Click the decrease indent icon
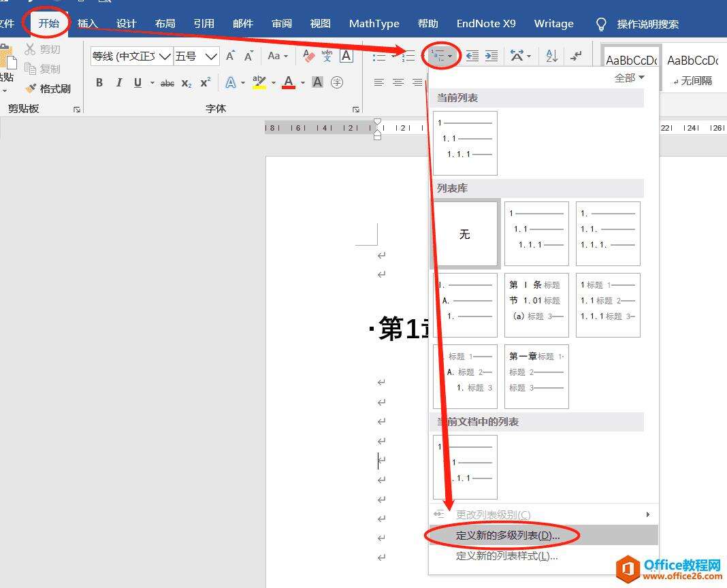This screenshot has height=588, width=727. click(x=472, y=56)
